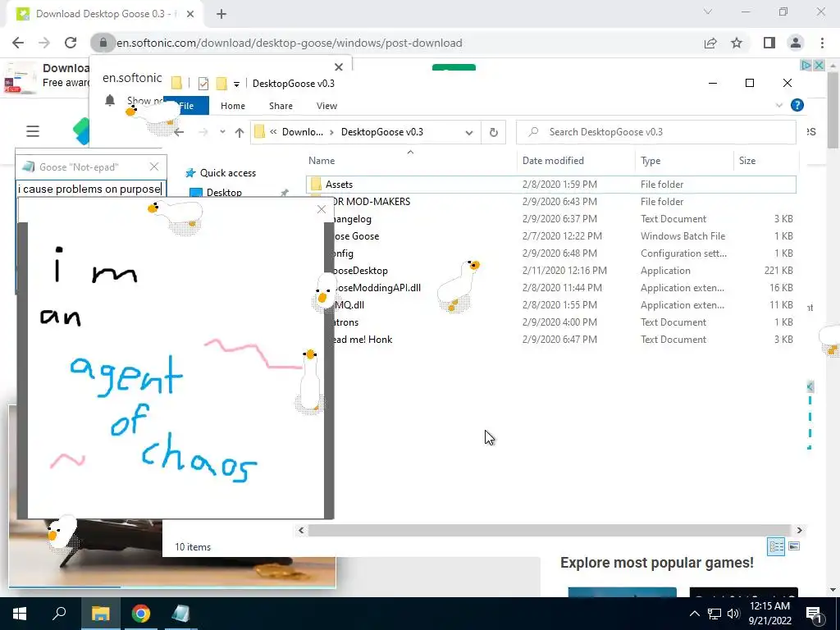The image size is (840, 630).
Task: Click the site lock icon in address bar
Action: point(103,43)
